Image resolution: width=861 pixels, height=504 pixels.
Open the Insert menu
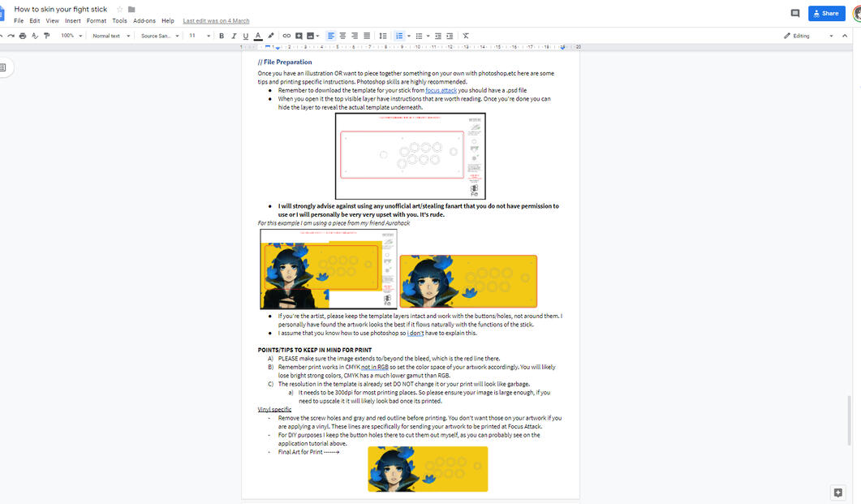73,20
